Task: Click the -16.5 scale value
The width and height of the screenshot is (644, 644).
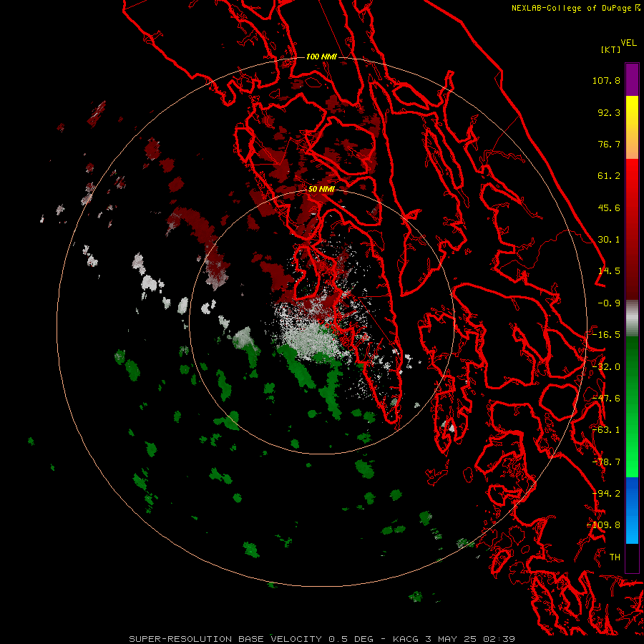Action: [x=606, y=335]
